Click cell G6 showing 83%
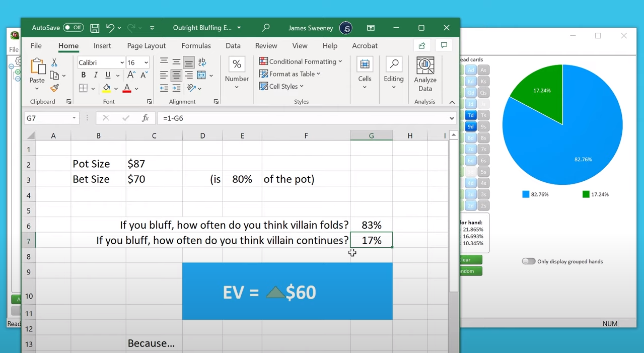 (x=371, y=225)
